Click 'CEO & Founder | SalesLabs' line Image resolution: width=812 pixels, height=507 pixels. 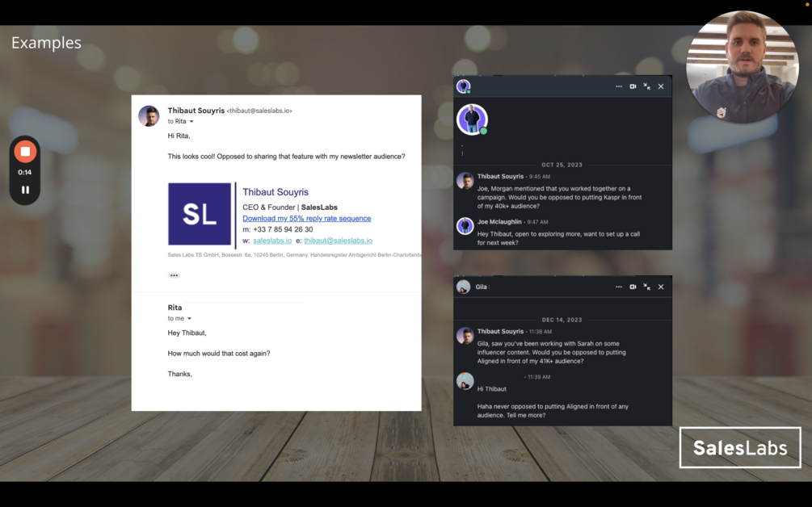[290, 207]
